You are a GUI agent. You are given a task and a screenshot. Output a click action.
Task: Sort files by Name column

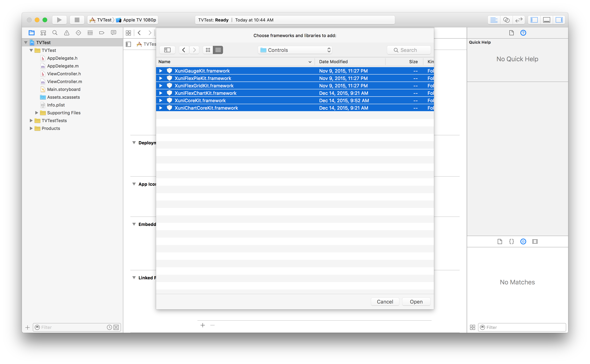(235, 62)
